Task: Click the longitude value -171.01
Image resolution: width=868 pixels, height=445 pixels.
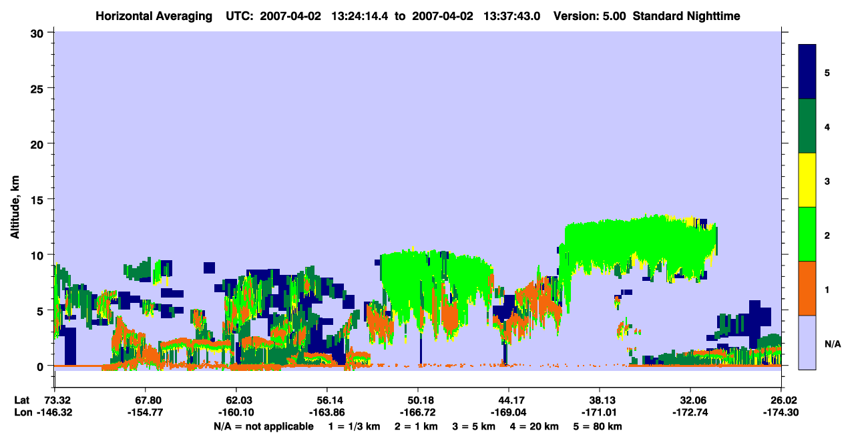Action: [600, 412]
